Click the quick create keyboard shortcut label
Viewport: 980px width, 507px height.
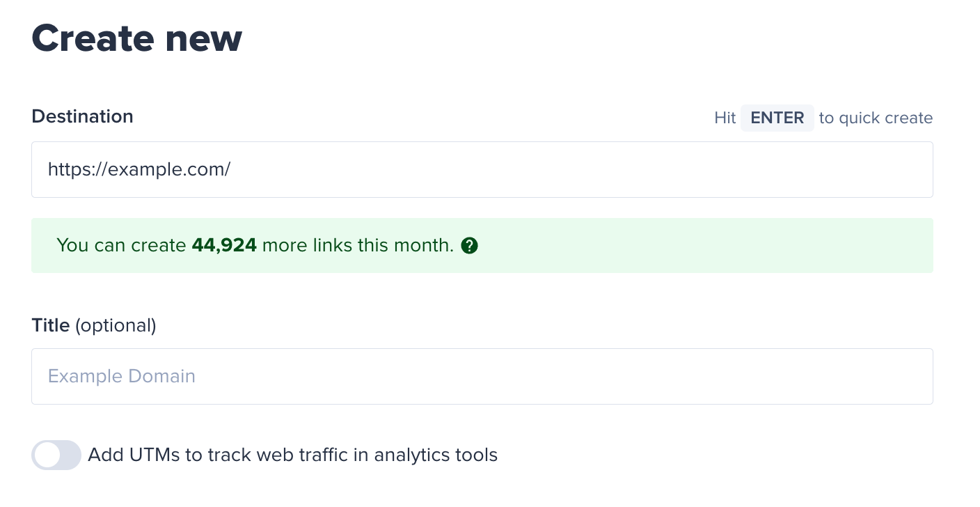click(x=777, y=118)
